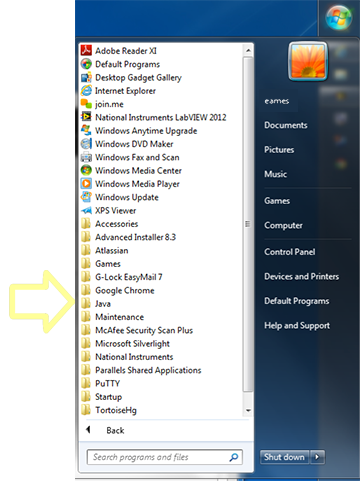Open Adobe Reader XI icon

pyautogui.click(x=86, y=51)
